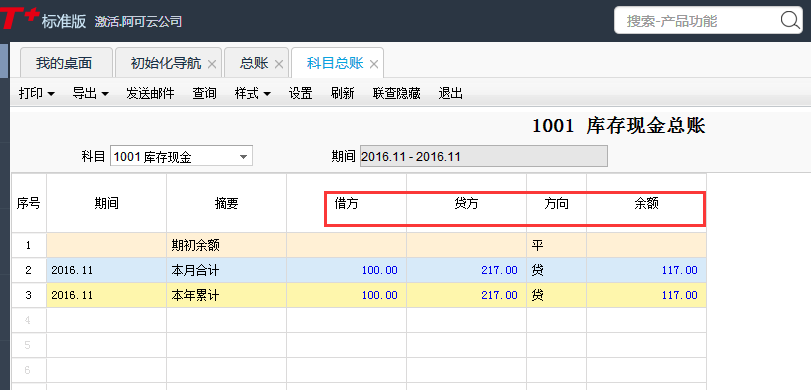
Task: Click 余额 117.00 in 本年累计 row
Action: point(647,295)
